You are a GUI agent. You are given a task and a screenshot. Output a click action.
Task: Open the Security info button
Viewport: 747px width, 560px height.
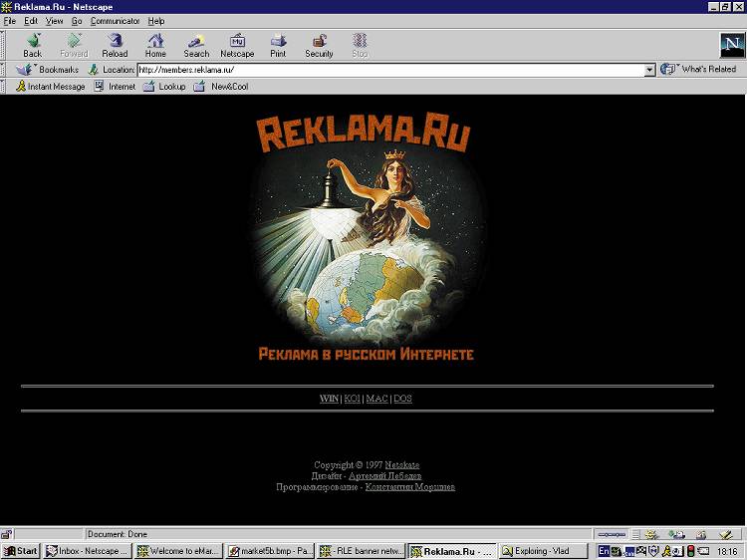point(319,45)
